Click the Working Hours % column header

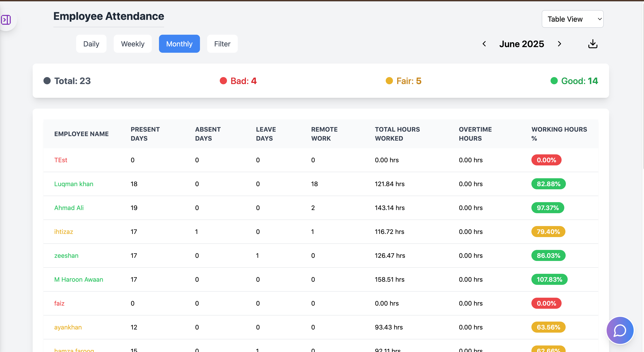tap(559, 134)
